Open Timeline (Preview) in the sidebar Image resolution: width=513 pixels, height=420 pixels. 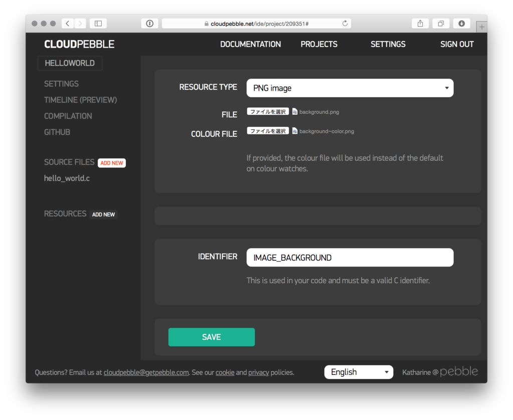click(81, 100)
